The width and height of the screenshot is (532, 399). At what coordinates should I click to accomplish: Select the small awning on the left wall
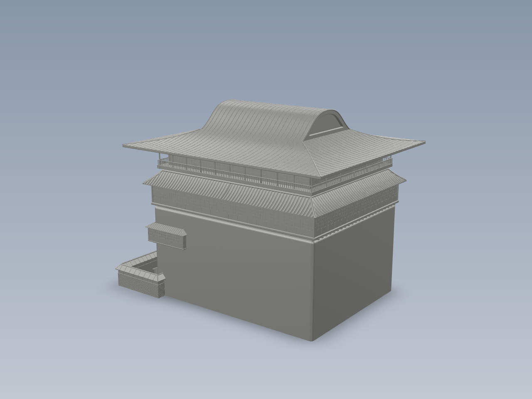(x=166, y=236)
